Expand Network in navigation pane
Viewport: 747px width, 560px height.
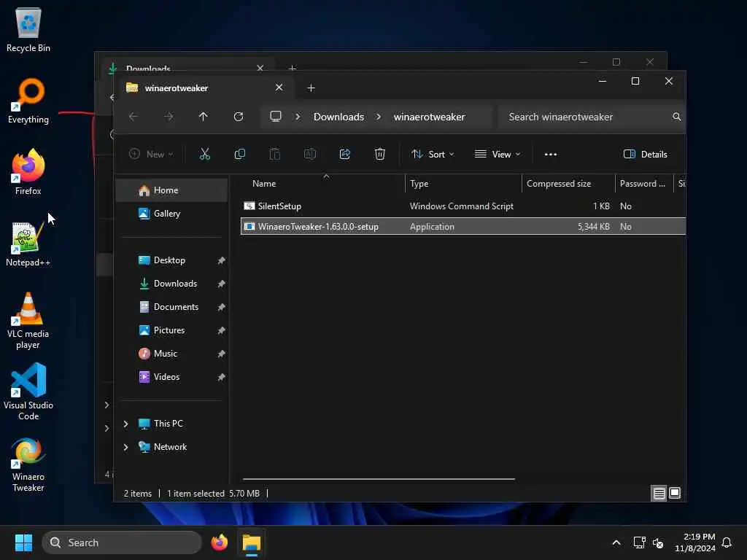click(x=125, y=447)
